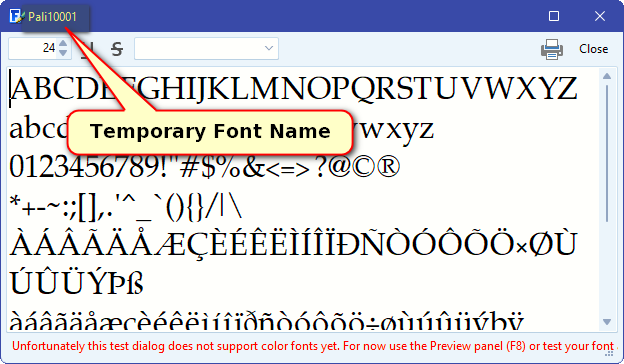The height and width of the screenshot is (364, 624).
Task: Toggle strikethrough on the preview text
Action: 117,49
